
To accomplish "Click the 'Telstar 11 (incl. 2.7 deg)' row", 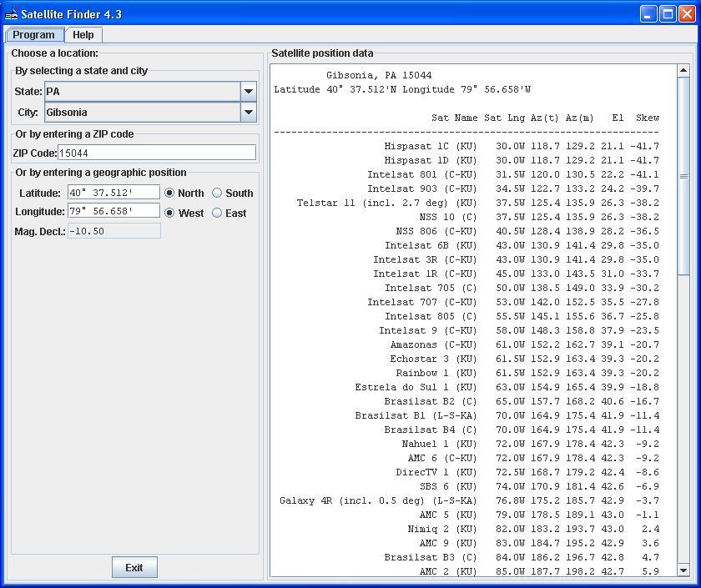I will pyautogui.click(x=466, y=203).
